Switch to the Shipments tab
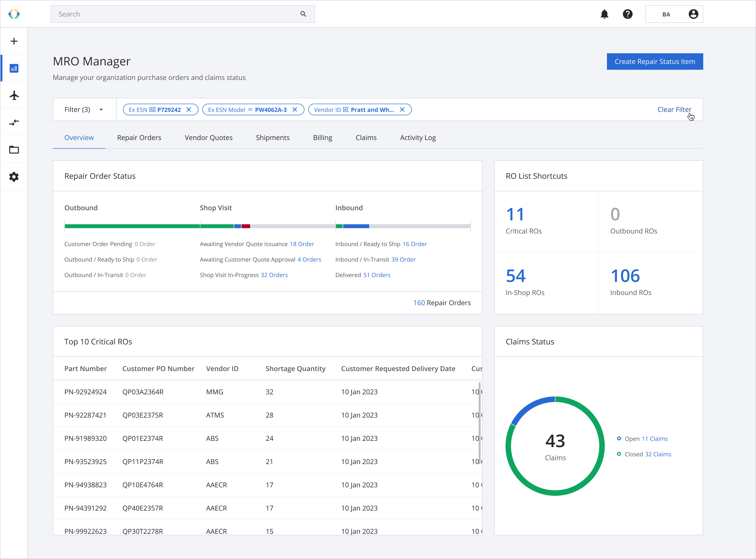756x559 pixels. point(272,138)
